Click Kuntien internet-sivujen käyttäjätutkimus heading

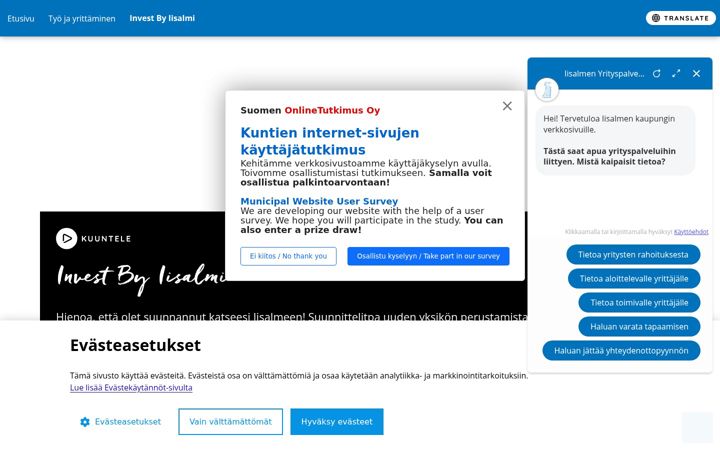pyautogui.click(x=330, y=141)
